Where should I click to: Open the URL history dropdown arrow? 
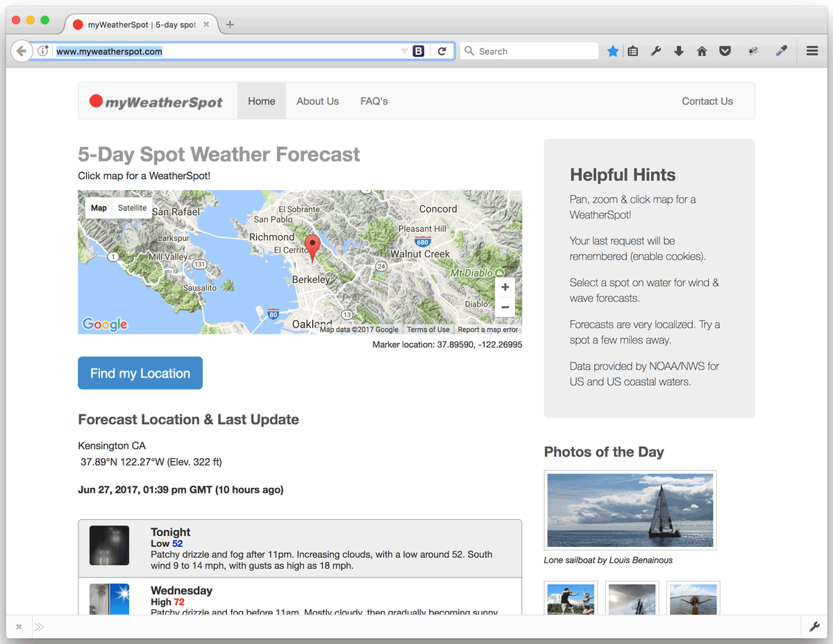(404, 51)
